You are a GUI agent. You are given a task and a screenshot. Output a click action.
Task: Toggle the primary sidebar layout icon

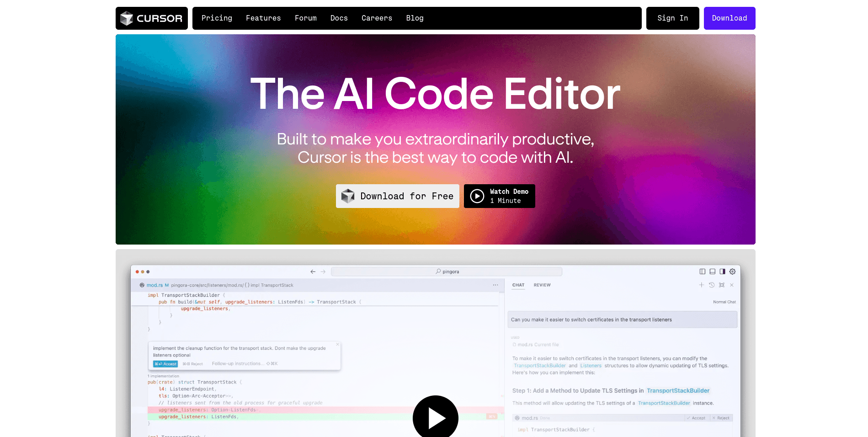pyautogui.click(x=703, y=272)
